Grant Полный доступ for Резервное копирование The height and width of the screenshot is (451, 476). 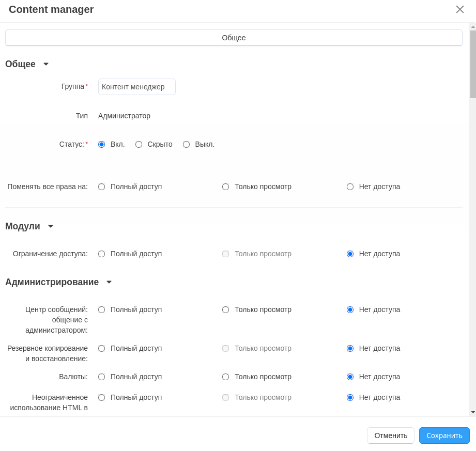pyautogui.click(x=102, y=349)
